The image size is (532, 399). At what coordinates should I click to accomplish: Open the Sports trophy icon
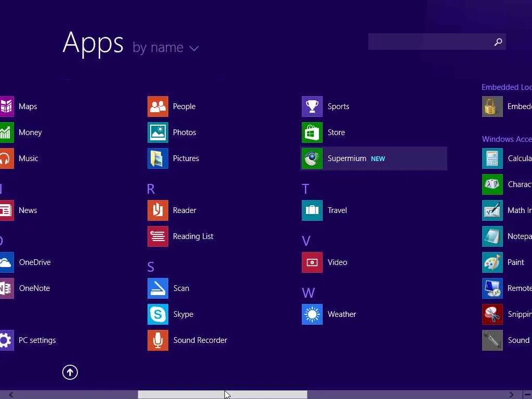click(x=312, y=107)
